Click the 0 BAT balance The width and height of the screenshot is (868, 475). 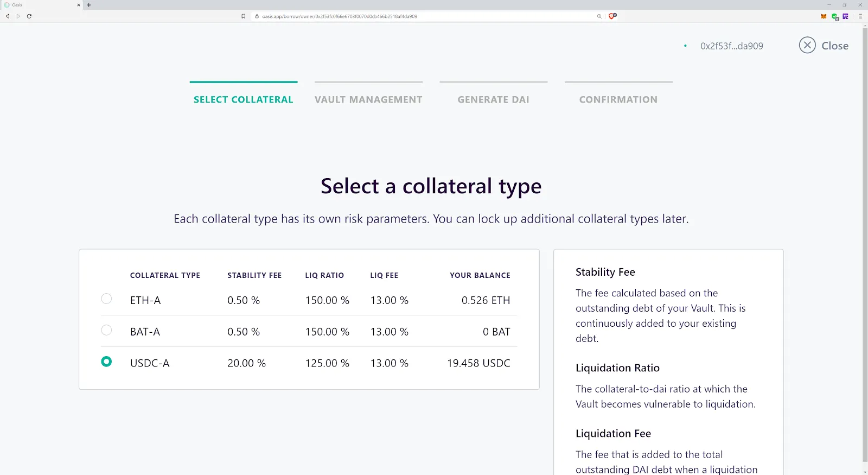496,332
